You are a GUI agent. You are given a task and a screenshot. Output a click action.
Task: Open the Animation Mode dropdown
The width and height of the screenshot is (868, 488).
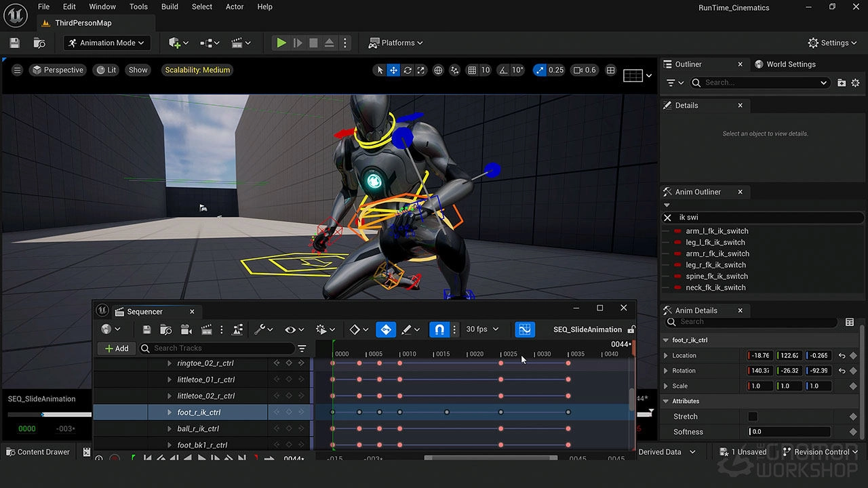[x=106, y=43]
